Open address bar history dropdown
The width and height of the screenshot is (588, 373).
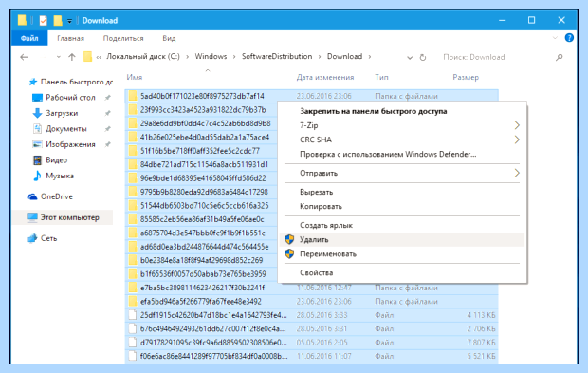[x=410, y=57]
